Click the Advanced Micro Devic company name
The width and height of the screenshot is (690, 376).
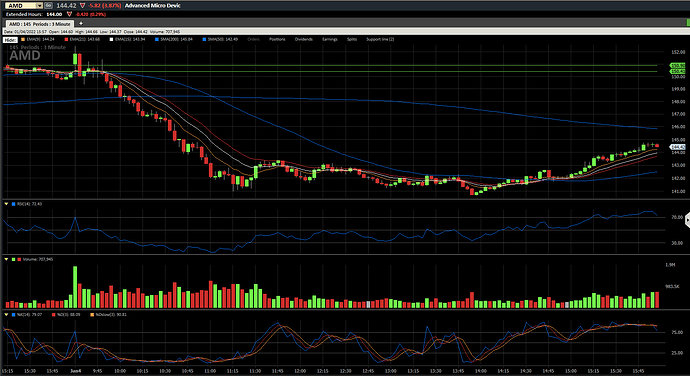click(x=153, y=6)
